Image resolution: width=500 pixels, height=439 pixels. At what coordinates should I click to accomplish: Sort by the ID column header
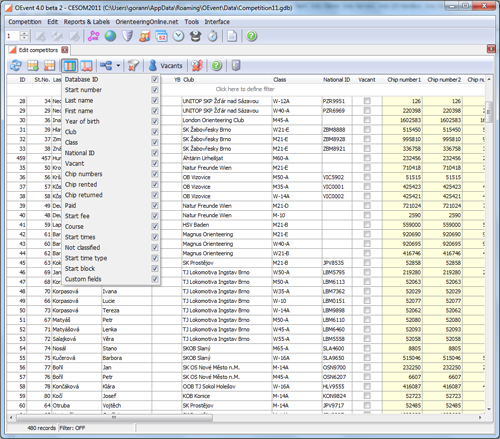pos(17,79)
